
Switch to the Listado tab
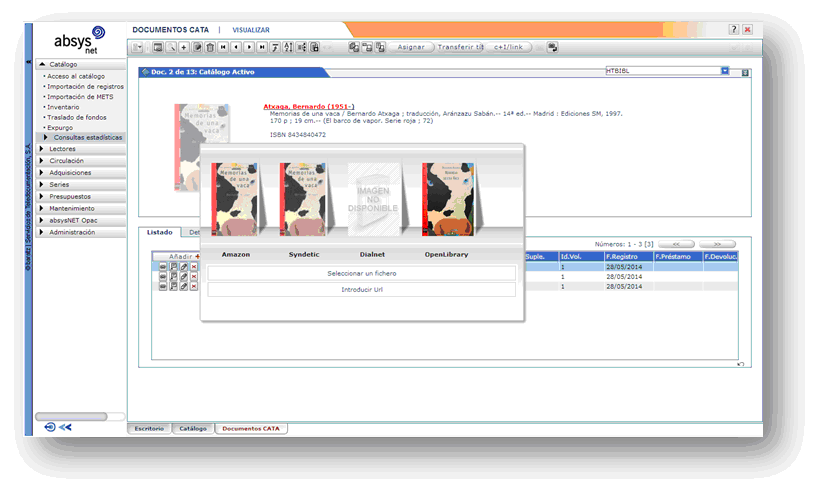pyautogui.click(x=160, y=232)
